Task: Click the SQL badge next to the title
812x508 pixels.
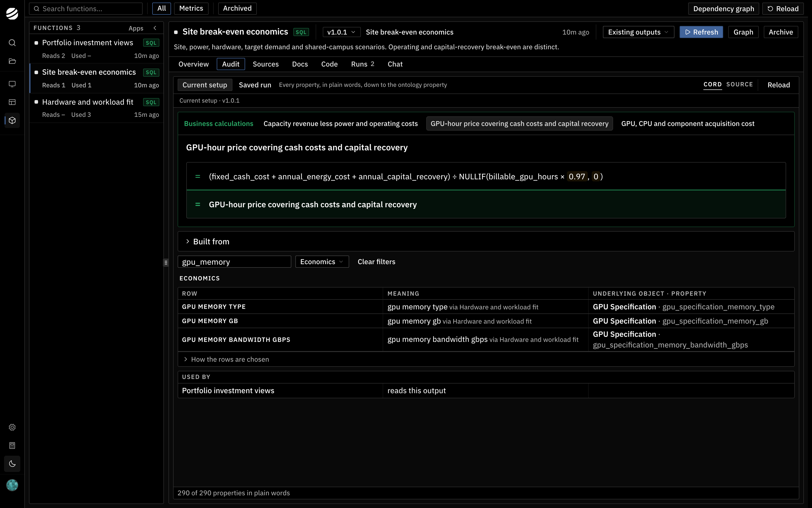Action: point(301,32)
